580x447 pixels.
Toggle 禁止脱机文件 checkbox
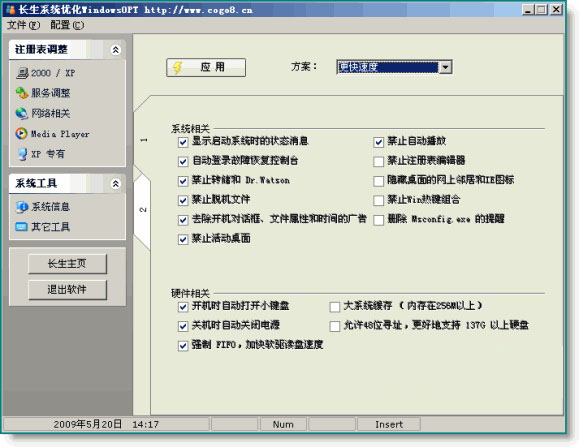click(x=183, y=201)
